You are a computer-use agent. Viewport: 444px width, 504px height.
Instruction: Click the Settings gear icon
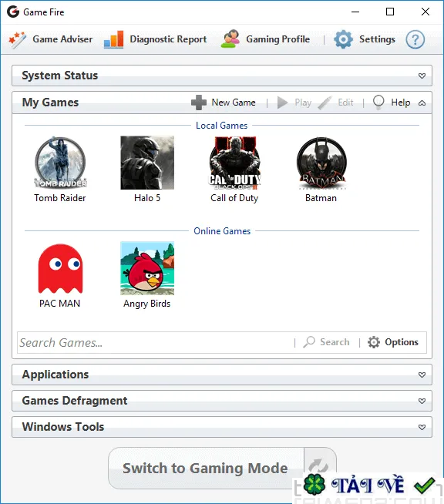343,39
